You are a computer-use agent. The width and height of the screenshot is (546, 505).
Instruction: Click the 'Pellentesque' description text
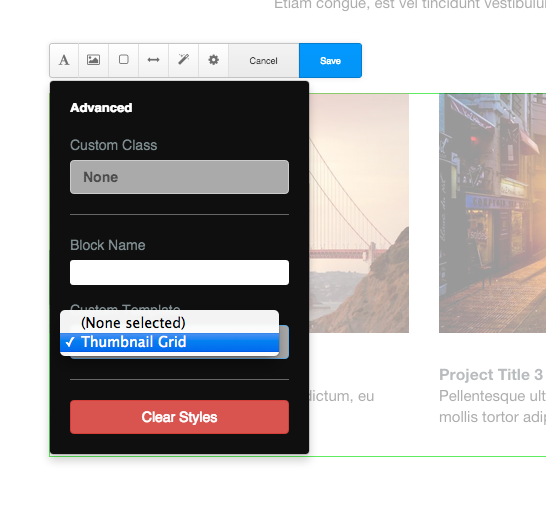coord(492,406)
